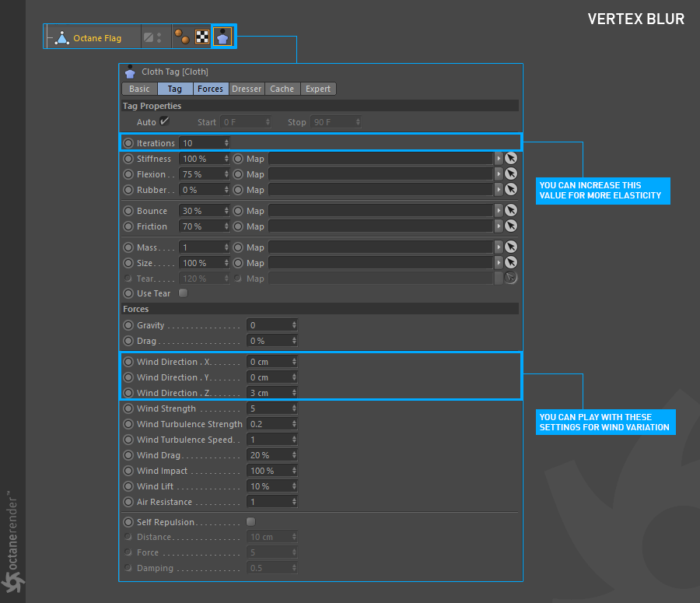Click the Stiffness map picker arrow icon
This screenshot has height=603, width=700.
point(511,158)
